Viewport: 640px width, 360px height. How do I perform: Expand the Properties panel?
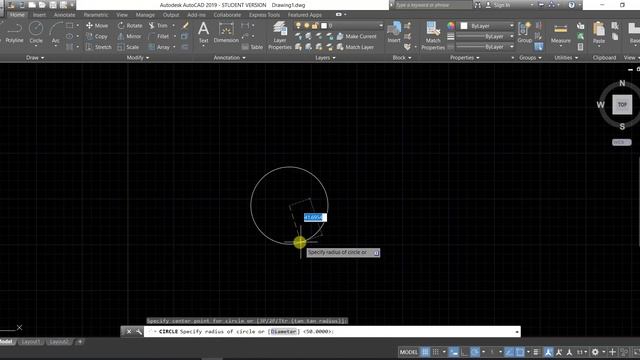464,58
